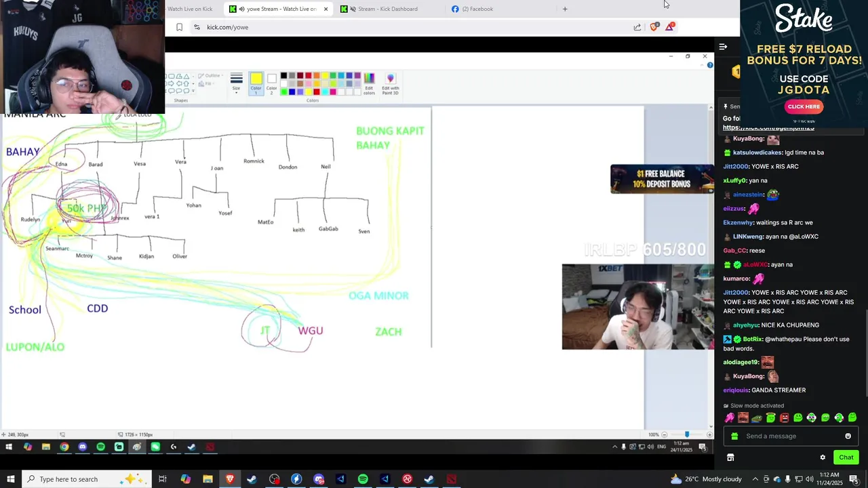Switch to Kick Dashboard tab

(x=388, y=9)
